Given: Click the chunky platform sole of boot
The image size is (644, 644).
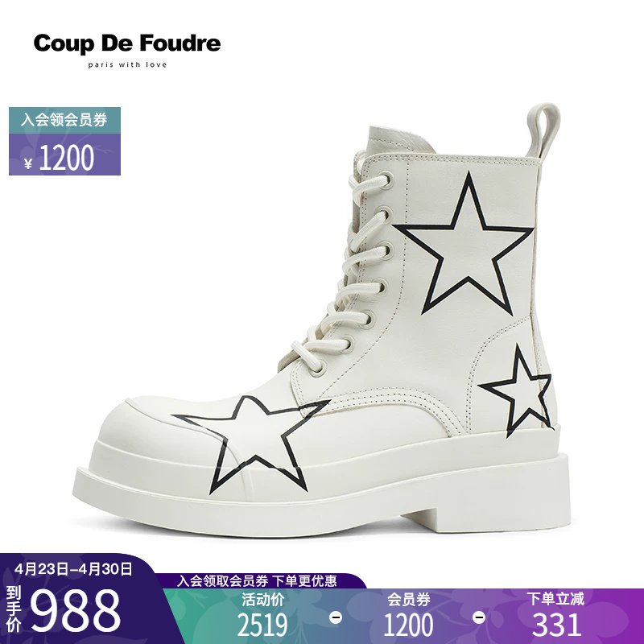Looking at the screenshot, I should pos(320,491).
